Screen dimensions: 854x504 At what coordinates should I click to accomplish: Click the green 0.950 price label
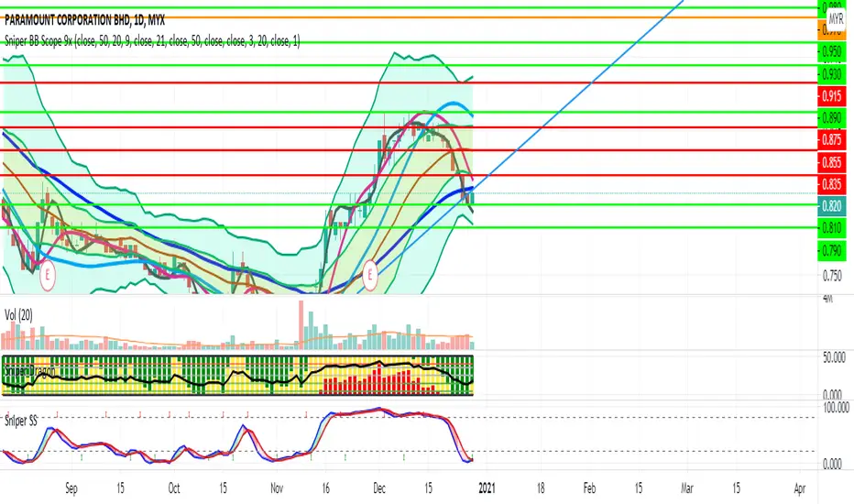tap(832, 51)
